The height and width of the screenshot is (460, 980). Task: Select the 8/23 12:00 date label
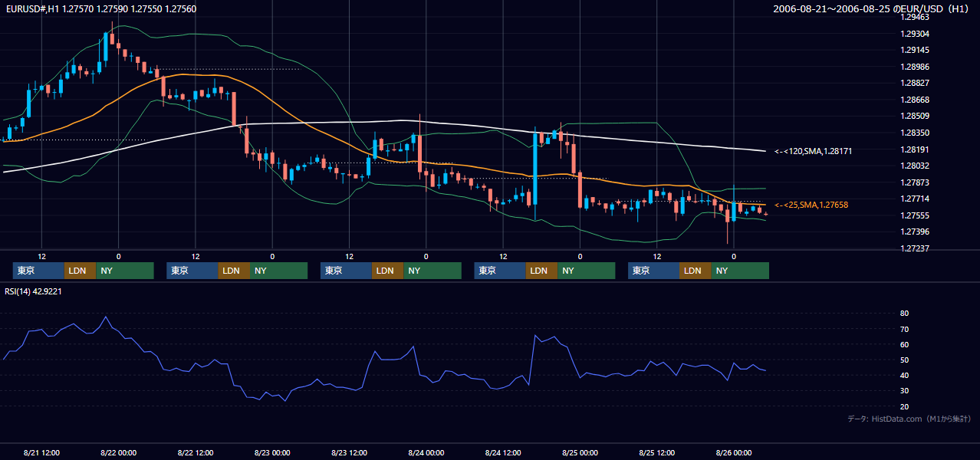pos(350,452)
